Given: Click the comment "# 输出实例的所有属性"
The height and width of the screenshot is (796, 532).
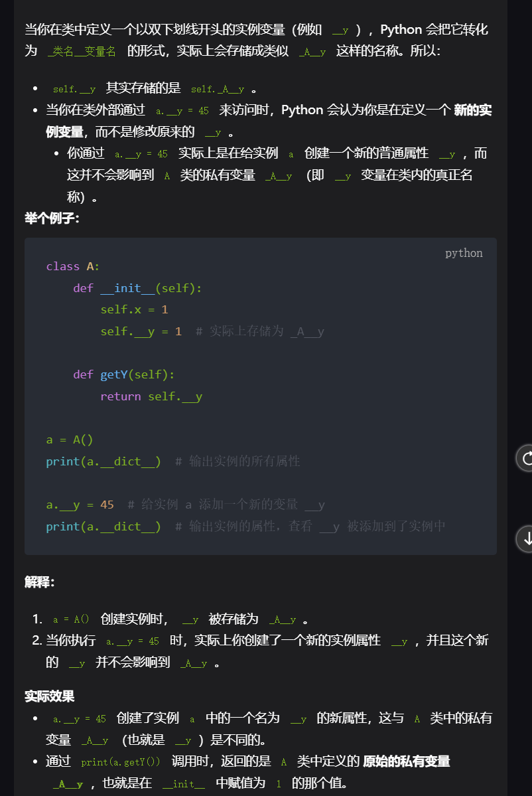Looking at the screenshot, I should [237, 461].
